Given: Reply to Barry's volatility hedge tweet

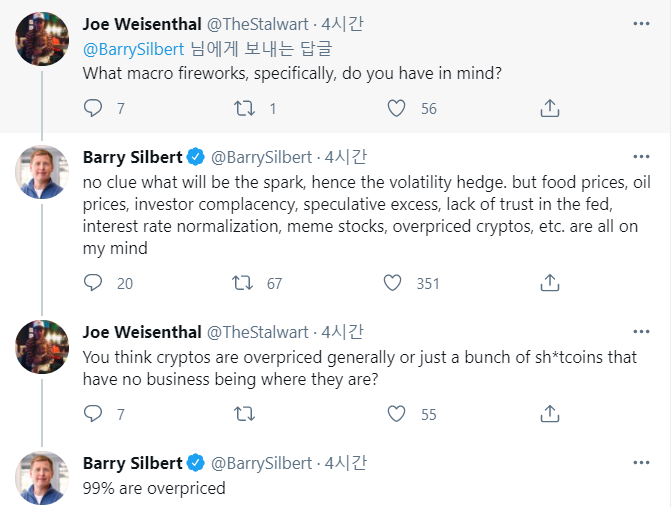Looking at the screenshot, I should click(93, 283).
